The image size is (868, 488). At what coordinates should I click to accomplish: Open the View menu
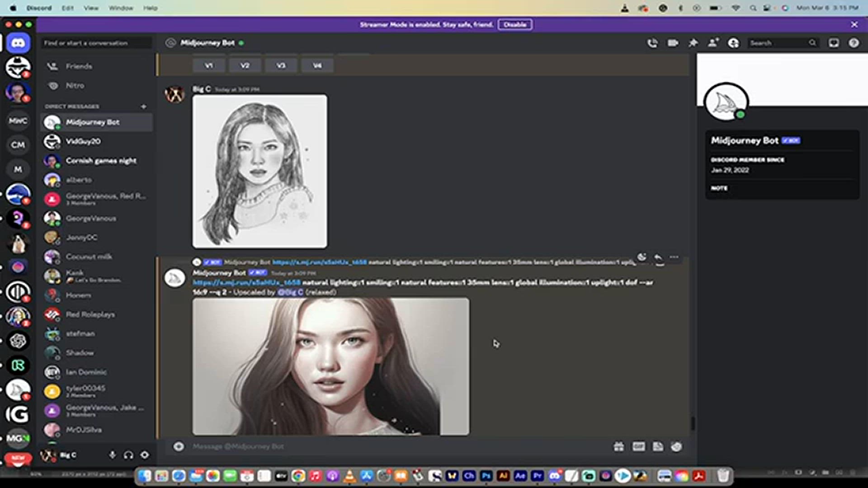[x=92, y=8]
